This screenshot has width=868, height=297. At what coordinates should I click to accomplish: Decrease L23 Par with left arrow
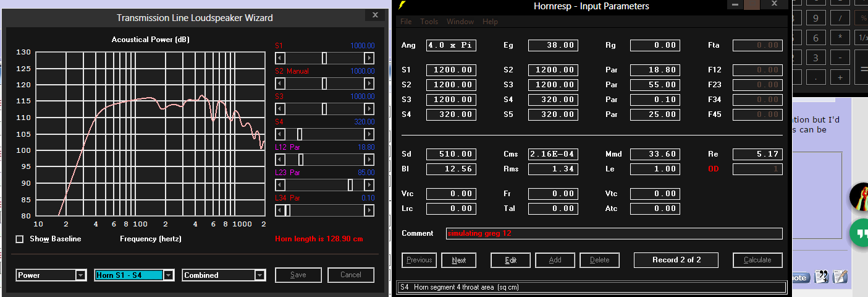[280, 184]
